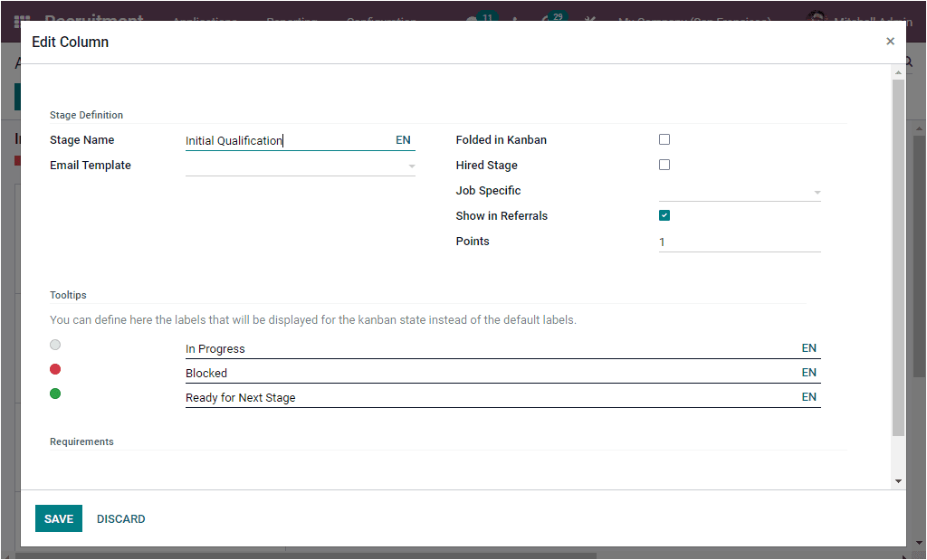
Task: Open the Job Specific dropdown
Action: pyautogui.click(x=817, y=192)
